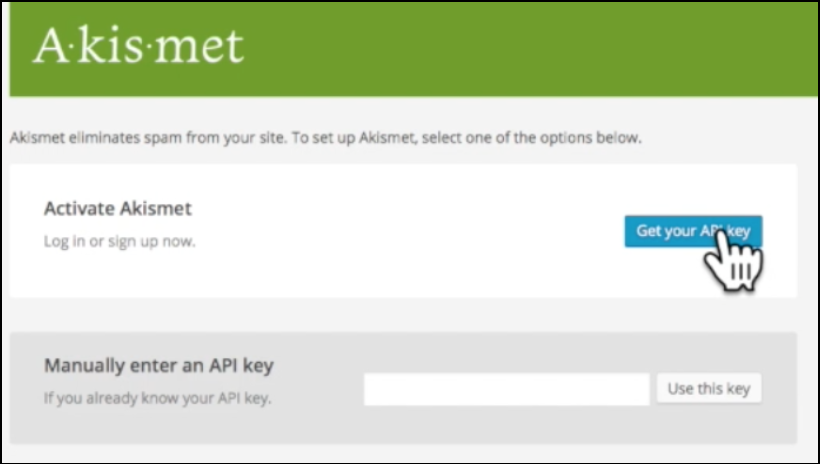This screenshot has width=820, height=464.
Task: Click the Akismet logo in the header
Action: coord(138,46)
